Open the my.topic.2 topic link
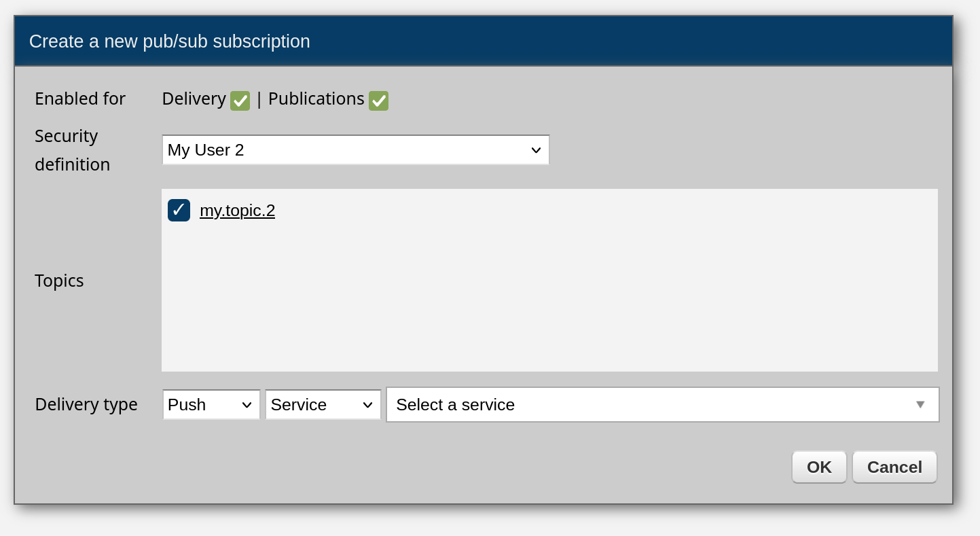 click(237, 211)
